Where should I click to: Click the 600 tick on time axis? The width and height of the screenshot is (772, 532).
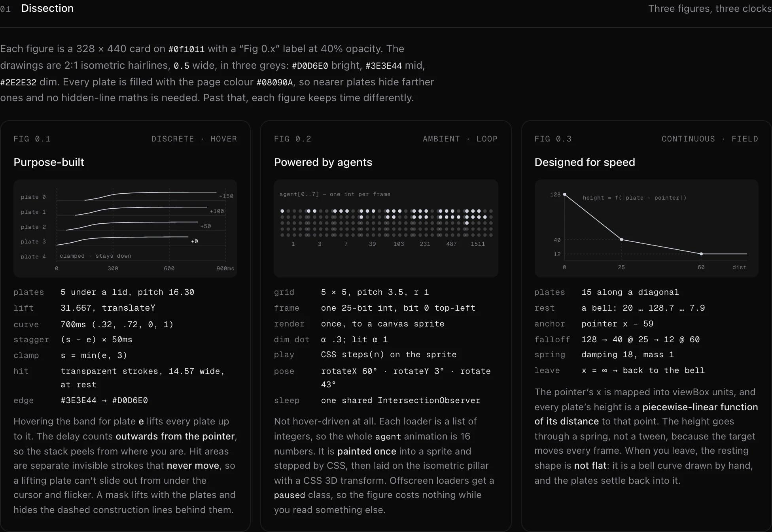169,268
